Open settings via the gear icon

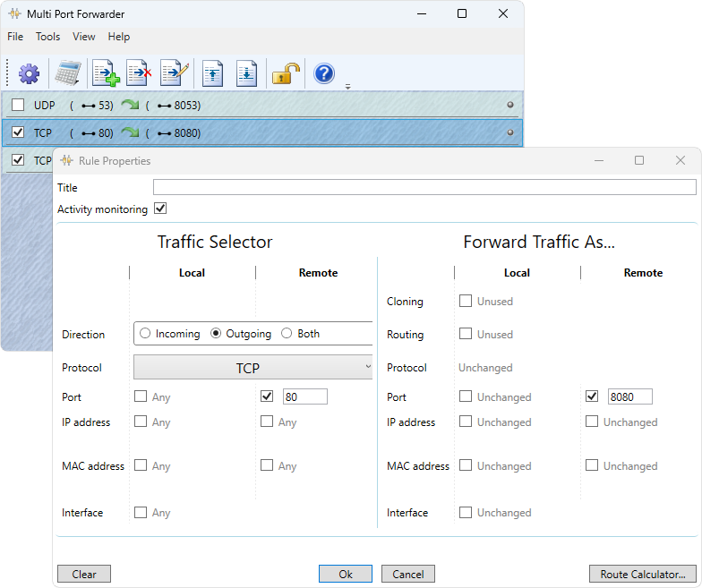pyautogui.click(x=29, y=73)
